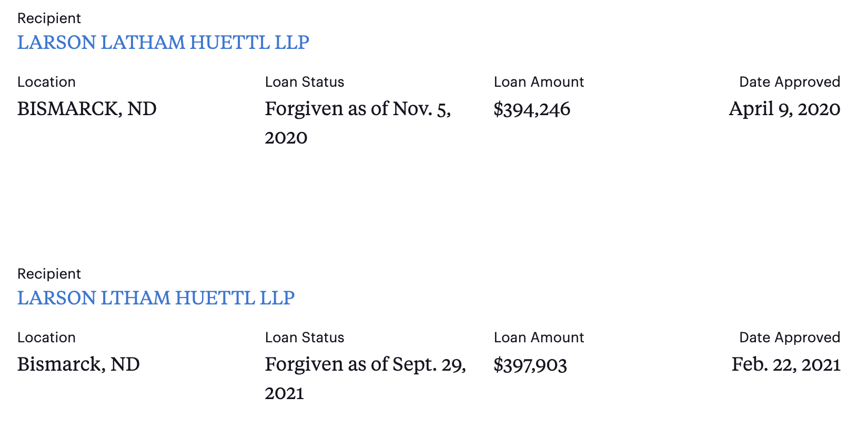
Task: Click Location label above mixed-case Bismarck, ND
Action: click(x=46, y=338)
